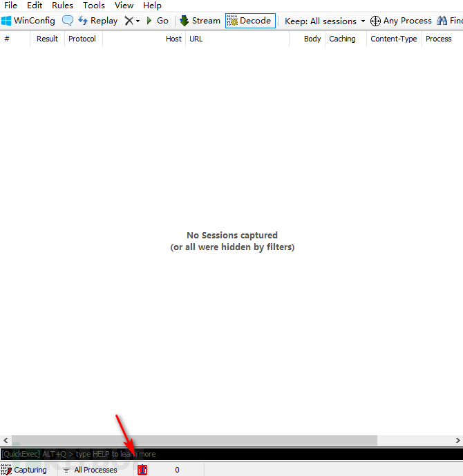Expand the Remove sessions dropdown arrow
The image size is (463, 476).
(x=138, y=21)
